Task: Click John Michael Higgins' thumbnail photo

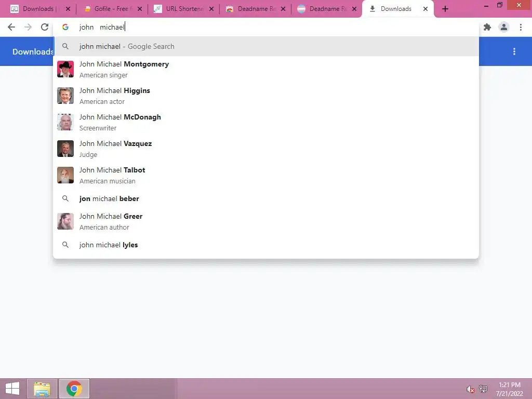Action: coord(65,96)
